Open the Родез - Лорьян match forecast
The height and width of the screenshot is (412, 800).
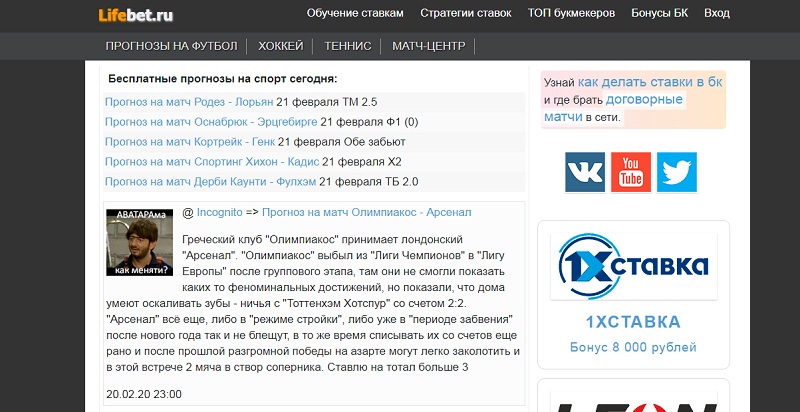(x=189, y=102)
